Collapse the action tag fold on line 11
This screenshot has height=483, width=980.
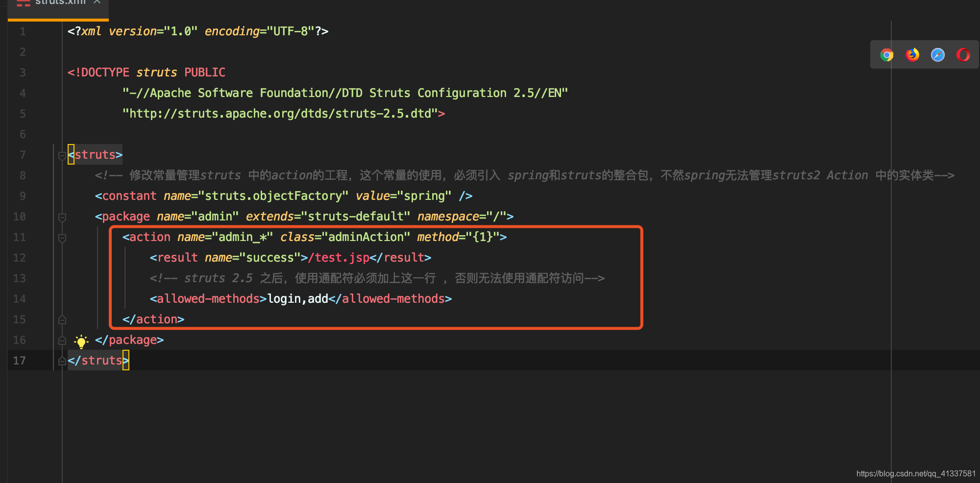[x=62, y=238]
